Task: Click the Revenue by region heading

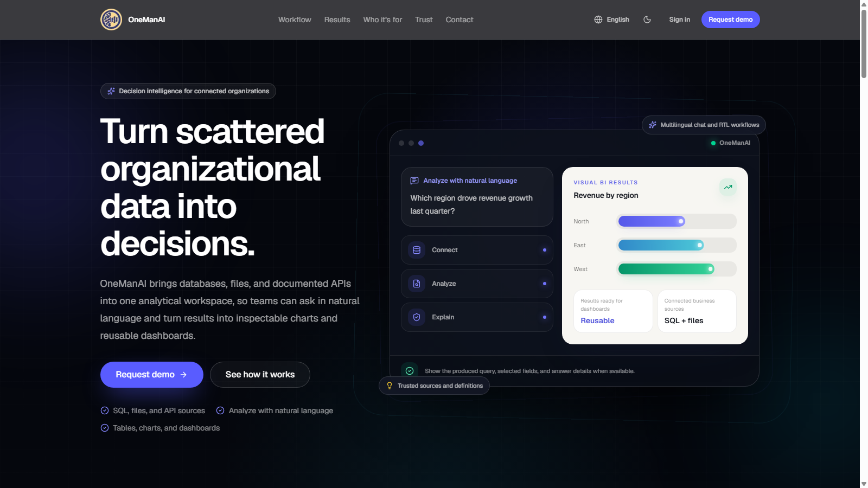Action: pyautogui.click(x=606, y=195)
